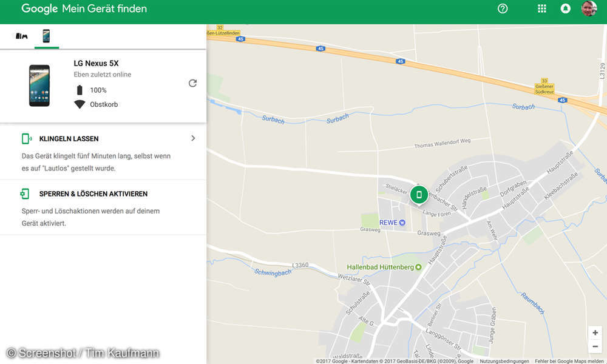Select the Hallenbad Hüttenberg map label
Viewport: 607px width, 364px height.
pos(381,266)
